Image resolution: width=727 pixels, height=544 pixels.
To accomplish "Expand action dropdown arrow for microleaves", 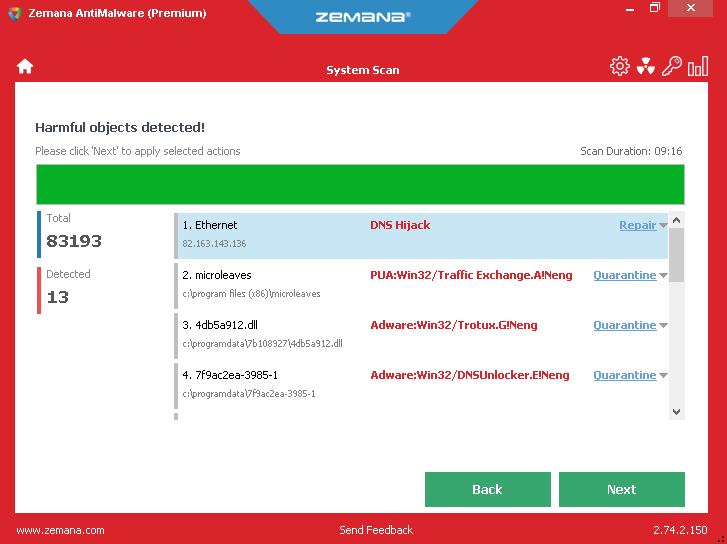I will [x=663, y=275].
